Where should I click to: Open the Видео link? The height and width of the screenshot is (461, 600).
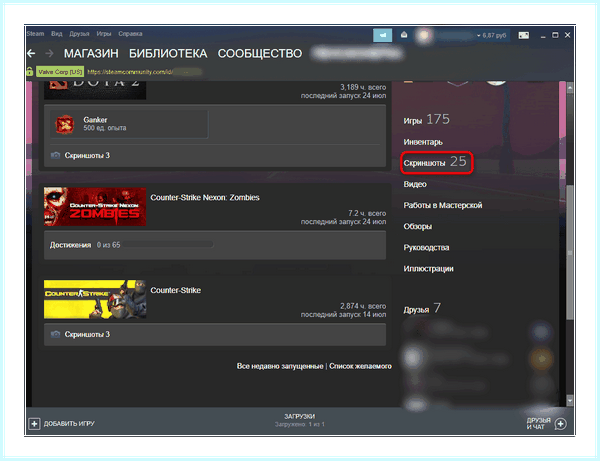[415, 184]
